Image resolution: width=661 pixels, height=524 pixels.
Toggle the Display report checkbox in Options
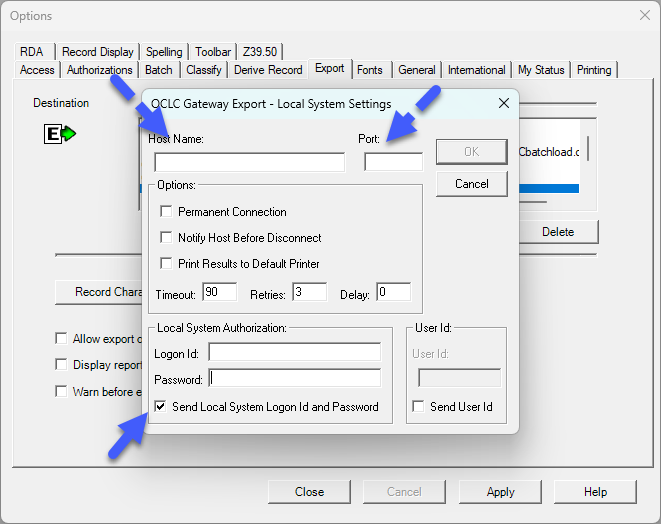click(61, 365)
